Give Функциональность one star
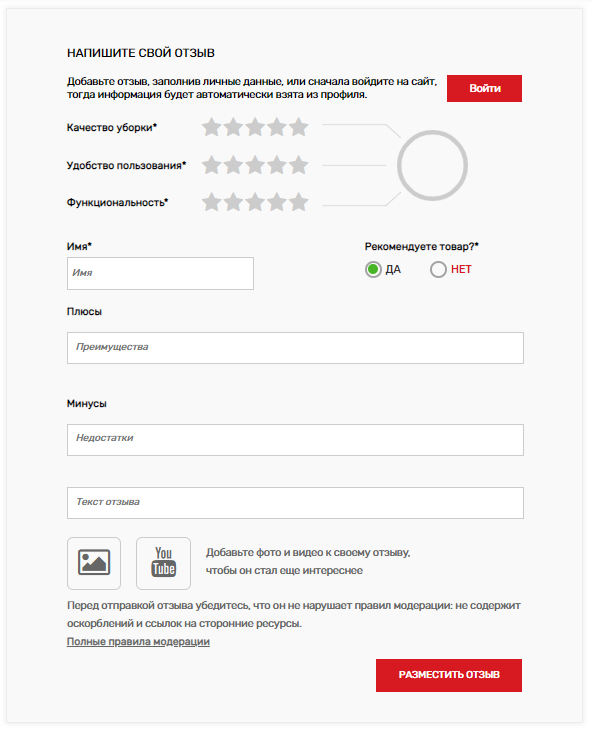Image resolution: width=592 pixels, height=730 pixels. [211, 202]
